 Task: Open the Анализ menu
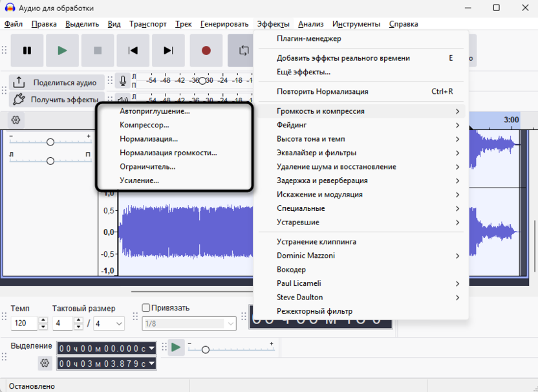(x=310, y=24)
